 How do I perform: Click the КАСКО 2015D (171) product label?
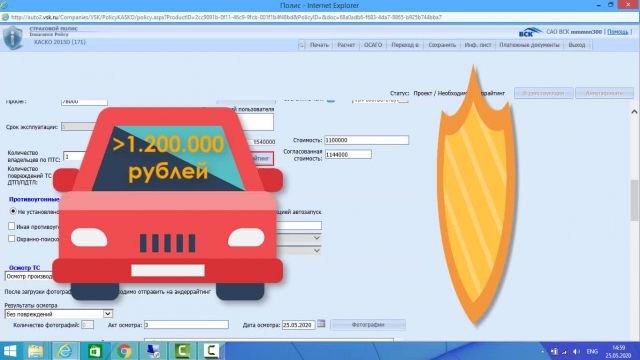point(60,42)
